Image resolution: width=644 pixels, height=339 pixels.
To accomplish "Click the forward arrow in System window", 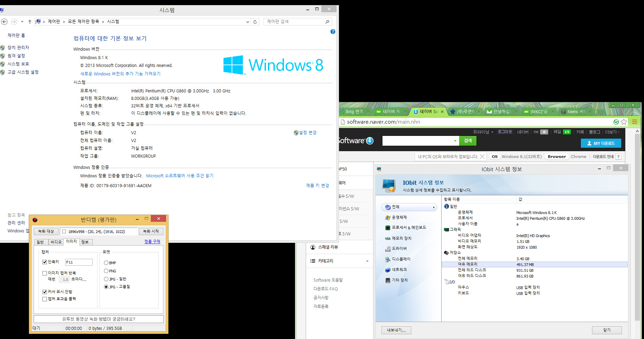I will 14,22.
